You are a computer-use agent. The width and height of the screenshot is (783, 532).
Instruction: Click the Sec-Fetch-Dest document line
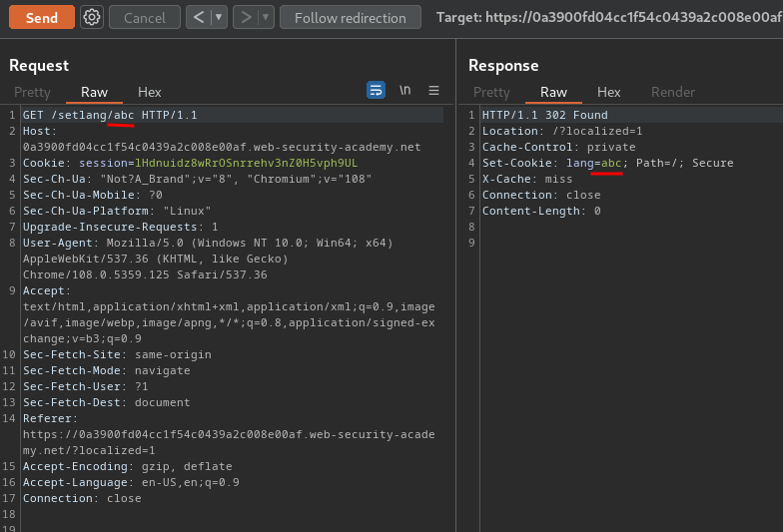pos(106,403)
